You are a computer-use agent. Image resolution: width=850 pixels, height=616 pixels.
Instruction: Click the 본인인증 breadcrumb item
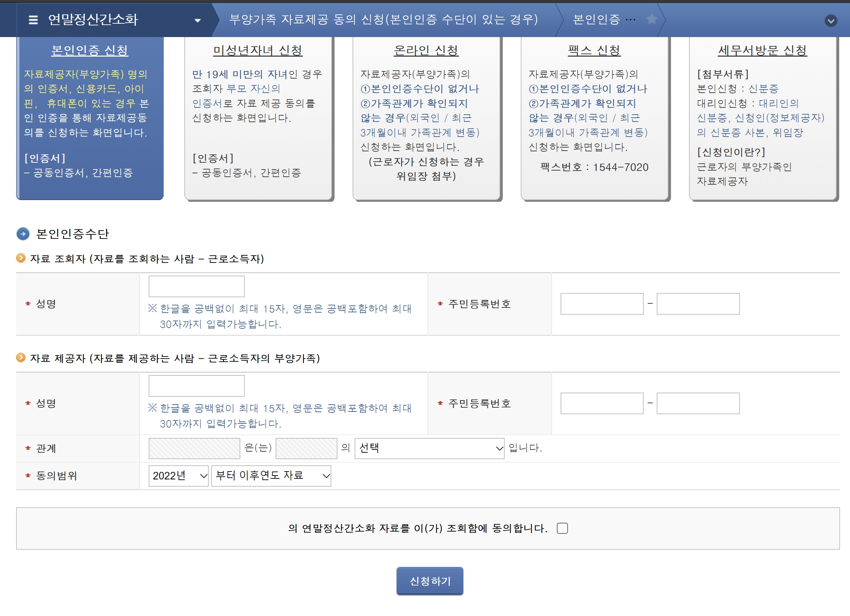click(x=597, y=20)
